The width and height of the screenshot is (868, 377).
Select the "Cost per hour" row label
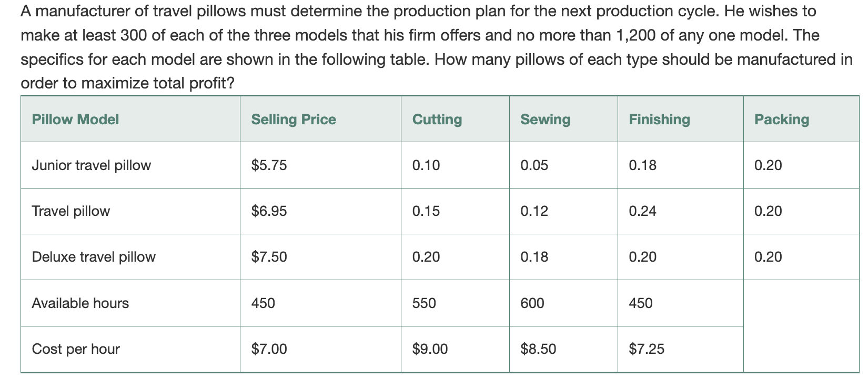[x=76, y=349]
